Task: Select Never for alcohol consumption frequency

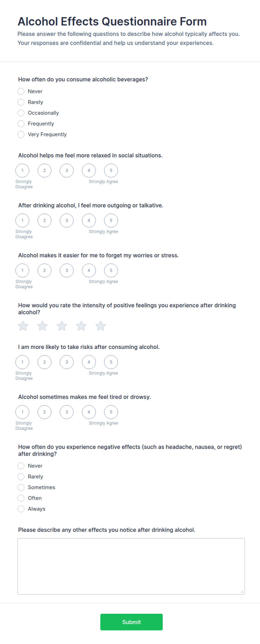Action: pyautogui.click(x=21, y=91)
